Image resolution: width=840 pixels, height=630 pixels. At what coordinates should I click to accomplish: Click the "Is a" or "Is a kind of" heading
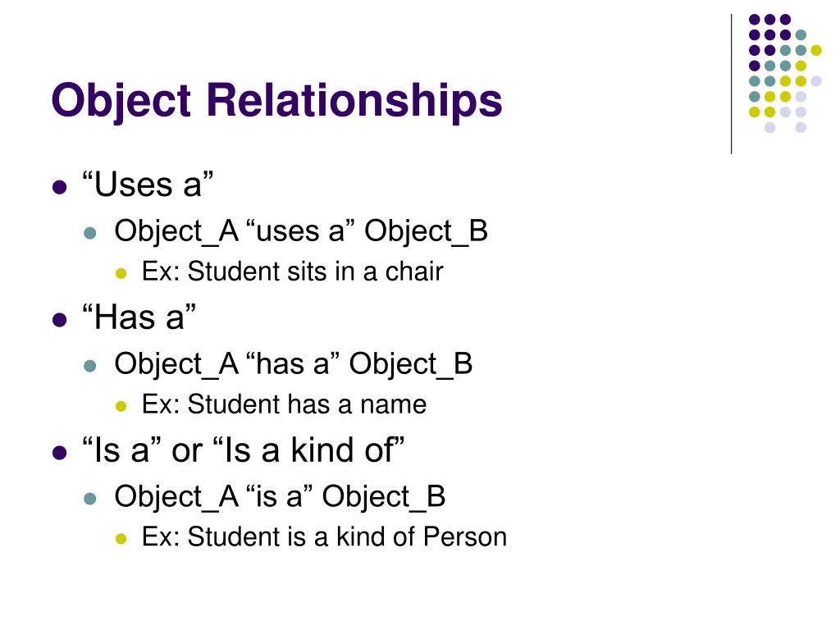[x=243, y=450]
